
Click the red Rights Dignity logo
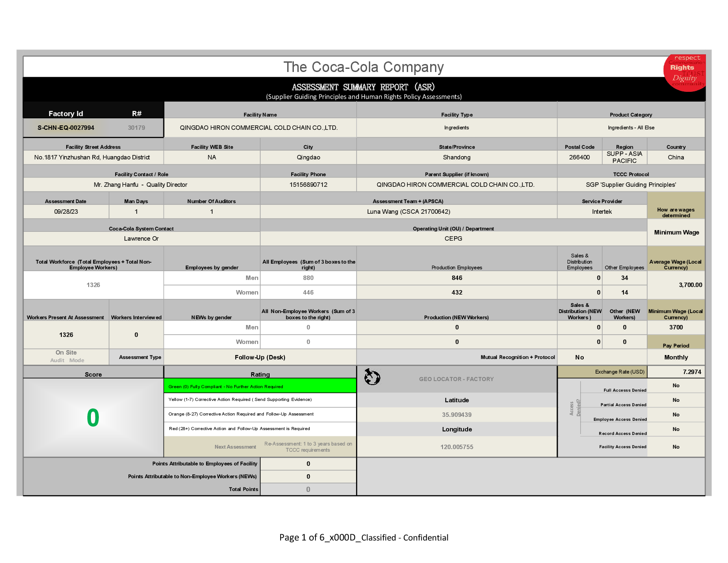(686, 73)
